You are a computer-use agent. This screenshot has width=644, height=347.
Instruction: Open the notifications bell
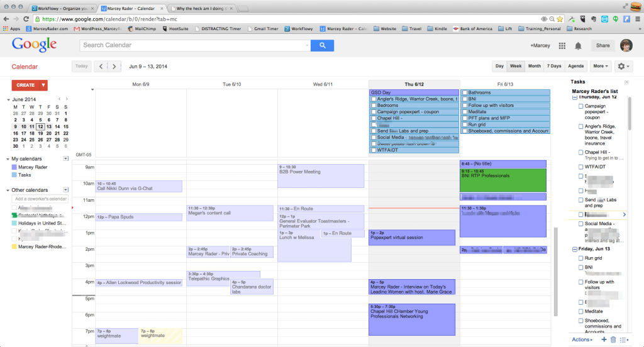(x=578, y=46)
